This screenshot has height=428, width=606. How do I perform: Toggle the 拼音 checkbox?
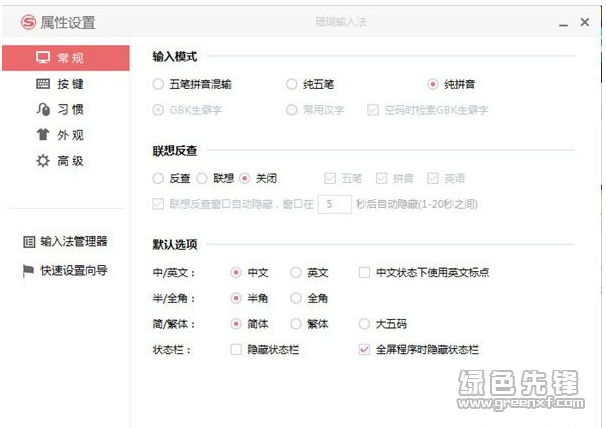click(381, 178)
